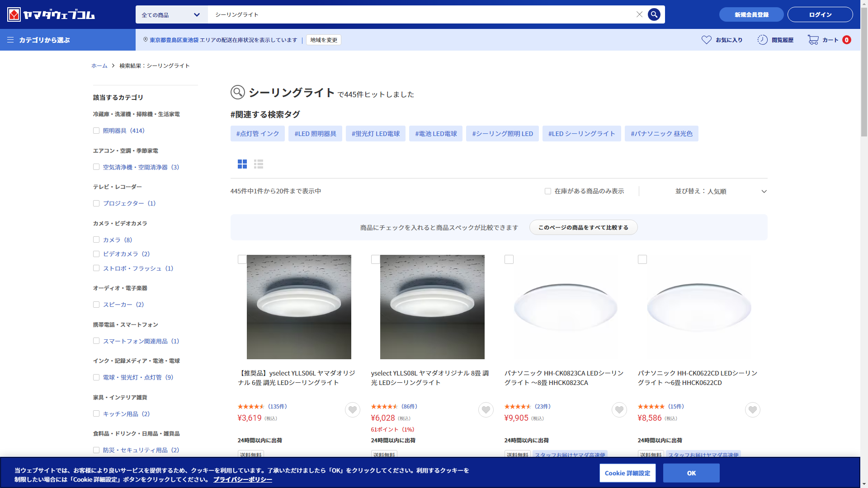Image resolution: width=868 pixels, height=488 pixels.
Task: Open yselect YLLS08L product thumbnail
Action: coord(432,307)
